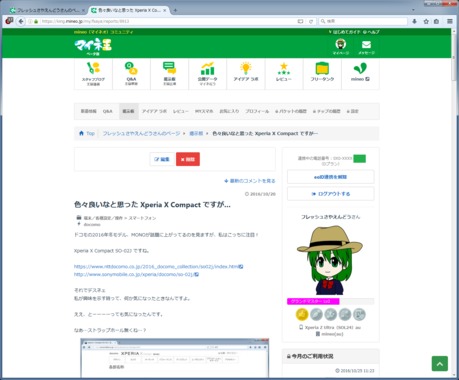This screenshot has height=380, width=459.
Task: Select the MYスマホ tab in profile menu
Action: tap(204, 111)
